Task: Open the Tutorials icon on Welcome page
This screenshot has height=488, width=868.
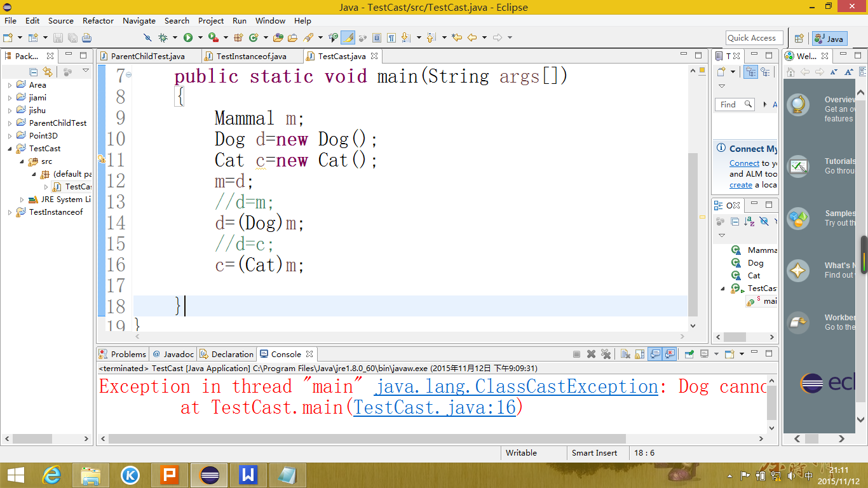Action: pyautogui.click(x=798, y=166)
